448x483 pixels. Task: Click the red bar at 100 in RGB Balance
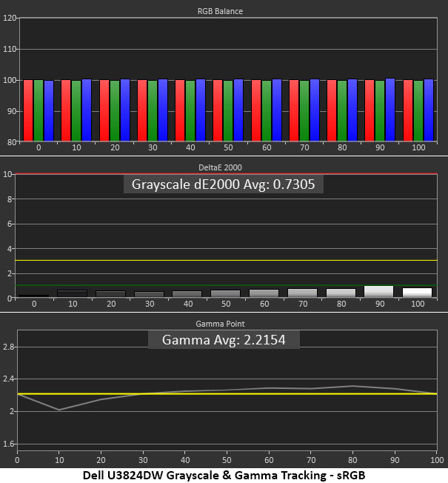point(408,110)
